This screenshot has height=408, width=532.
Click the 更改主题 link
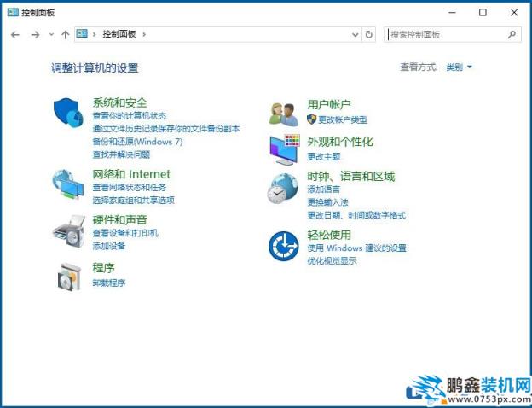point(324,156)
